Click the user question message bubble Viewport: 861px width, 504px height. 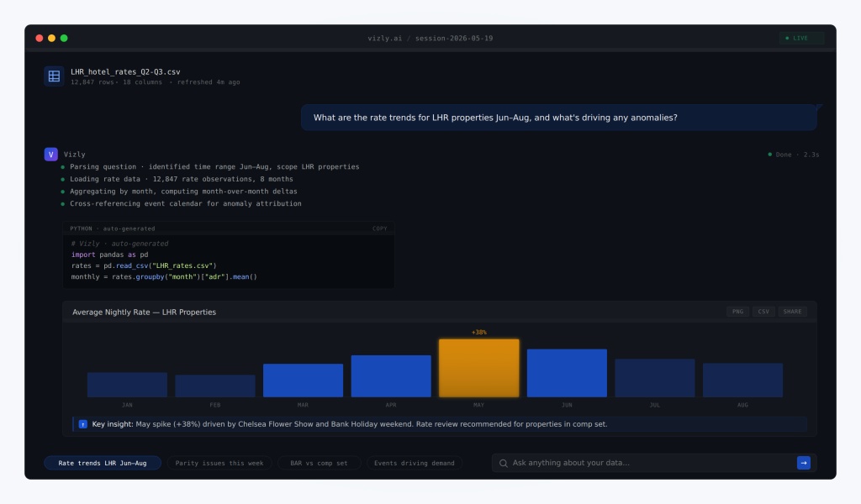coord(559,118)
